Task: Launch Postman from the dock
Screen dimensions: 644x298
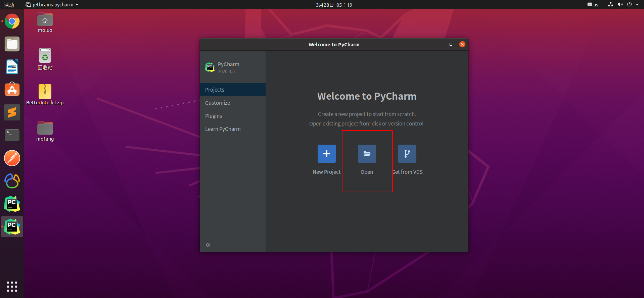Action: [x=12, y=158]
